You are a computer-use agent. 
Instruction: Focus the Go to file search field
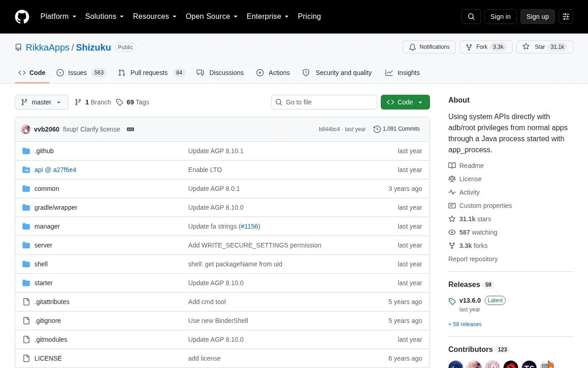(x=324, y=102)
